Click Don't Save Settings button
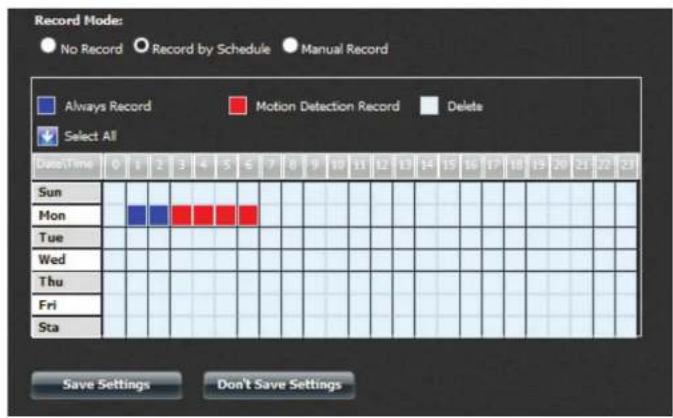Screen dimensions: 673x418 click(x=279, y=385)
